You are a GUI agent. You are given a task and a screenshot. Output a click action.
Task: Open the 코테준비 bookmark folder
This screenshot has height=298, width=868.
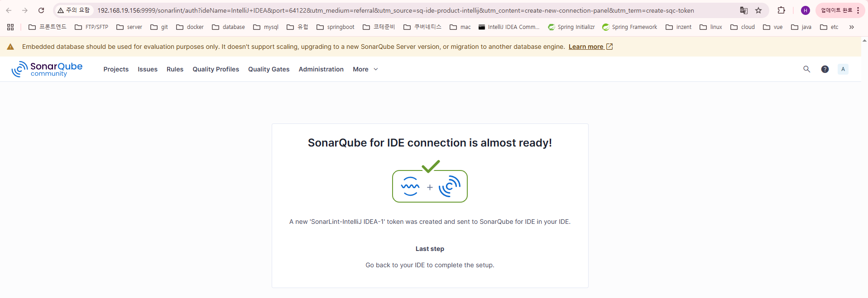pyautogui.click(x=379, y=27)
